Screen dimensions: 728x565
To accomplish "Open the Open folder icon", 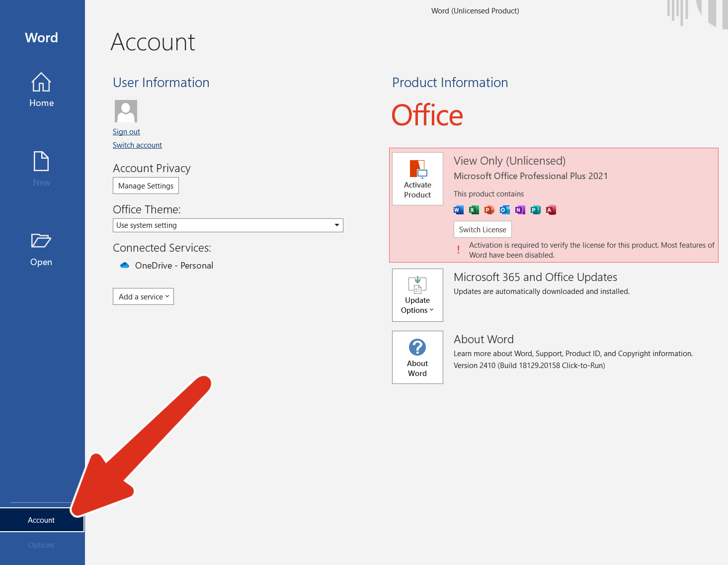I will (41, 241).
